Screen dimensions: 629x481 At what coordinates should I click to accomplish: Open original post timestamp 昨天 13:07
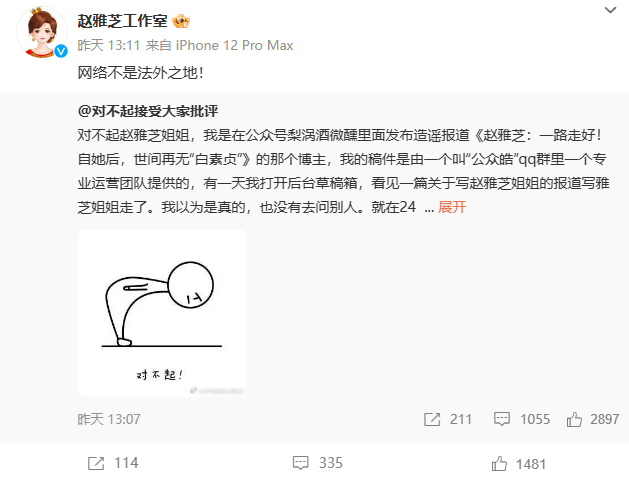[109, 419]
